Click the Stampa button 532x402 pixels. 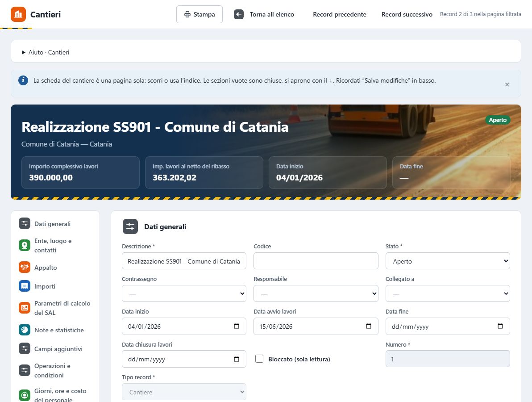click(x=199, y=14)
